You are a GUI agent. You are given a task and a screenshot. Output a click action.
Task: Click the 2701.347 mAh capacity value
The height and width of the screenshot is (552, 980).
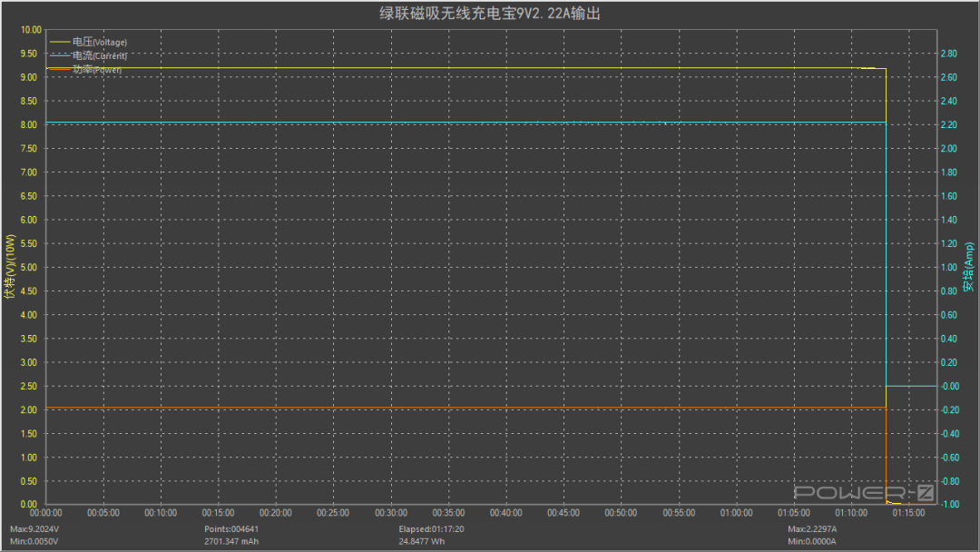coord(231,541)
